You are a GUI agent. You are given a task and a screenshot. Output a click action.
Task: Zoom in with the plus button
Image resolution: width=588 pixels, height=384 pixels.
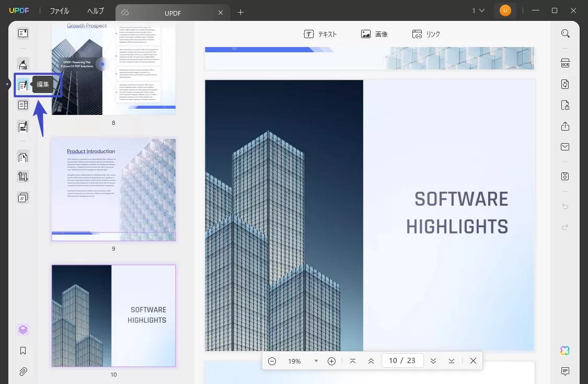coord(331,361)
